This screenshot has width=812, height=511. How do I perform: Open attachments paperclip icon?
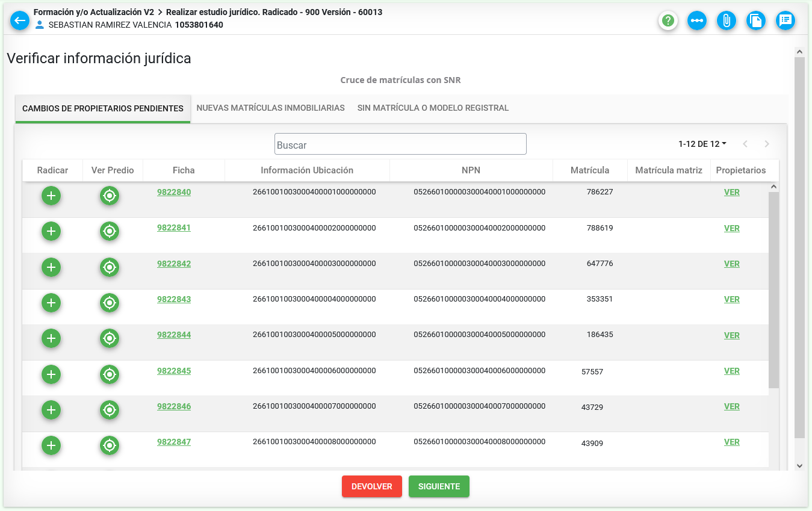[x=727, y=20]
